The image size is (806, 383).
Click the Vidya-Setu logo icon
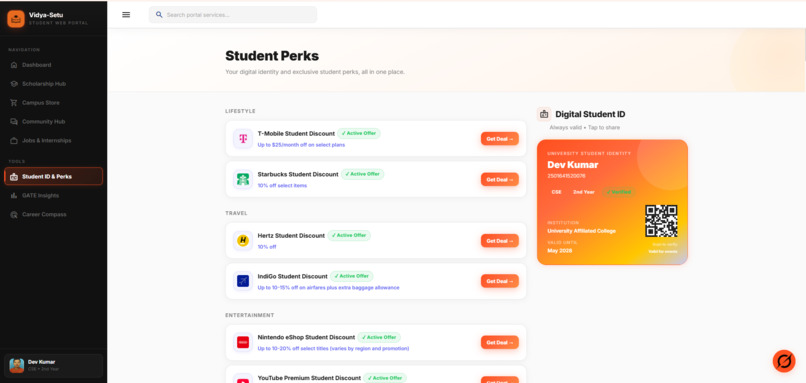(16, 19)
